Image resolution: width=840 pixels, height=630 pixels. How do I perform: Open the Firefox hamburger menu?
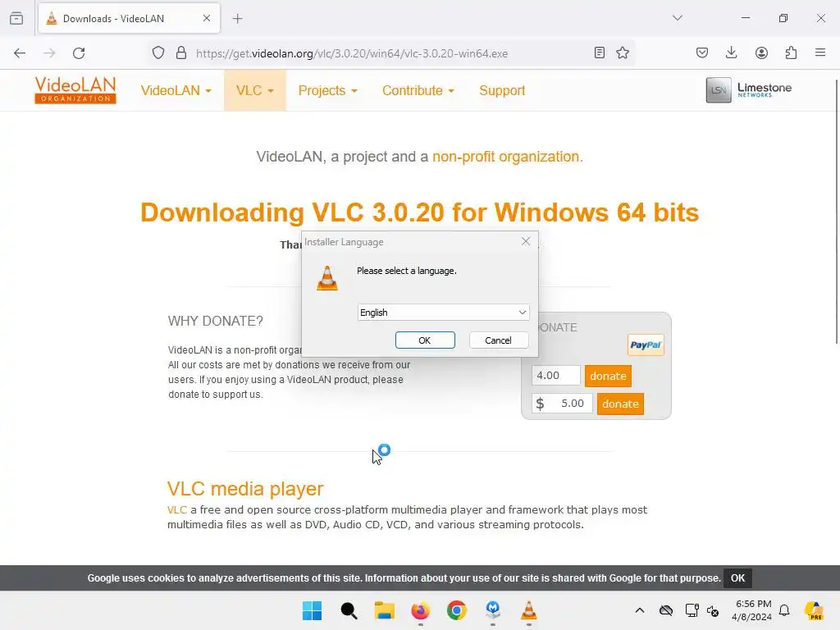820,52
